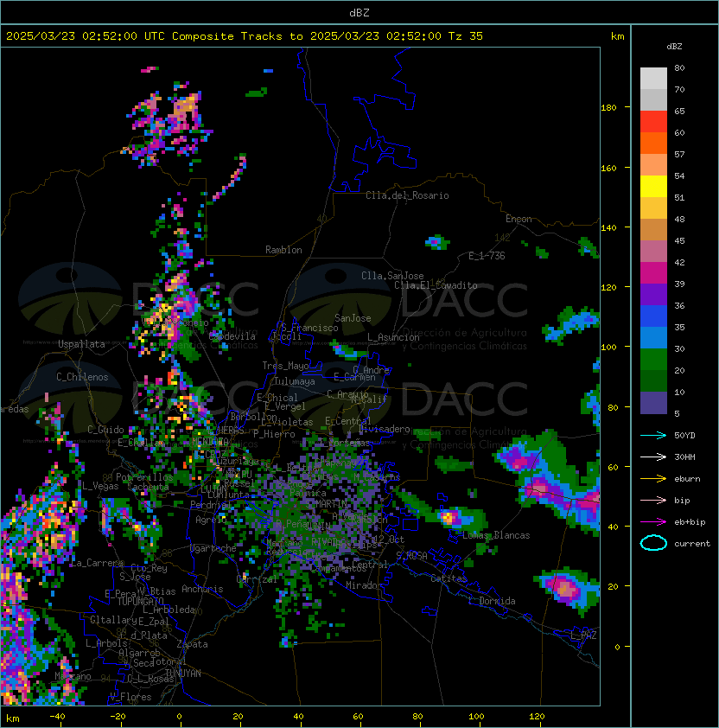Click the '120' tick on the horizontal km axis
The height and width of the screenshot is (728, 719).
pyautogui.click(x=537, y=717)
